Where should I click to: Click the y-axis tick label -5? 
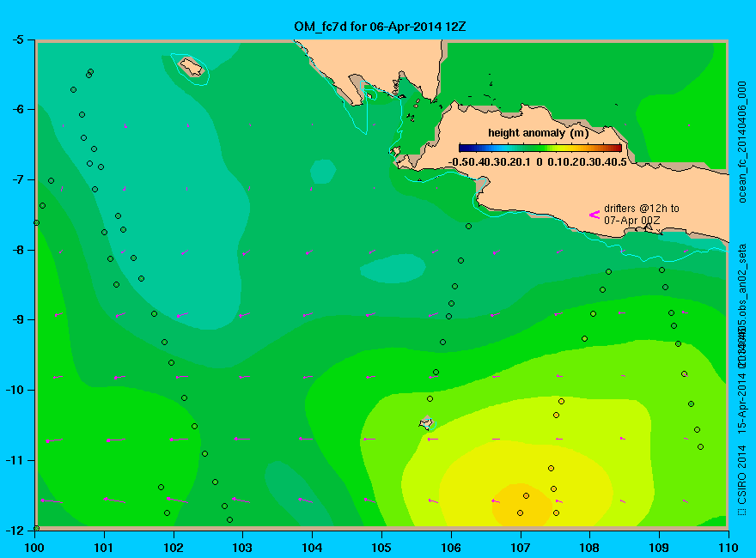point(17,39)
